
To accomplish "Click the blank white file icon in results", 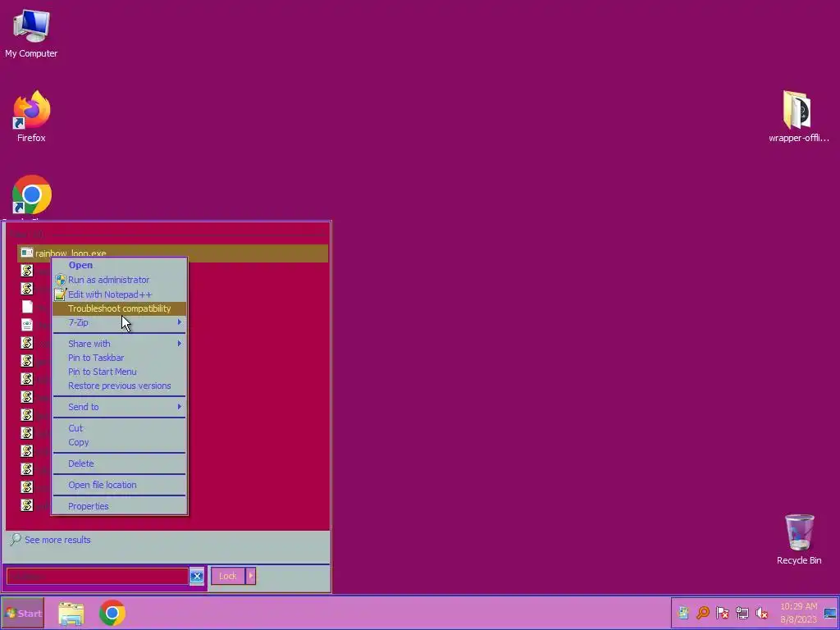I will pos(27,307).
